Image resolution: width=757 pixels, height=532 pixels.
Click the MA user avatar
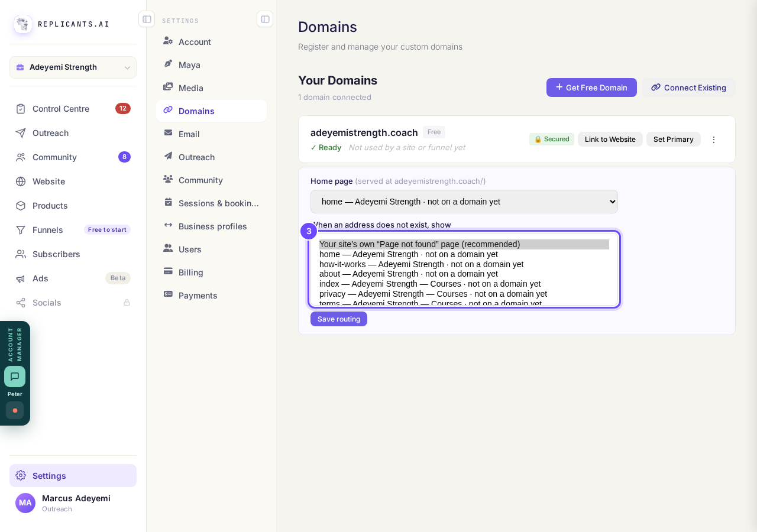pyautogui.click(x=25, y=503)
